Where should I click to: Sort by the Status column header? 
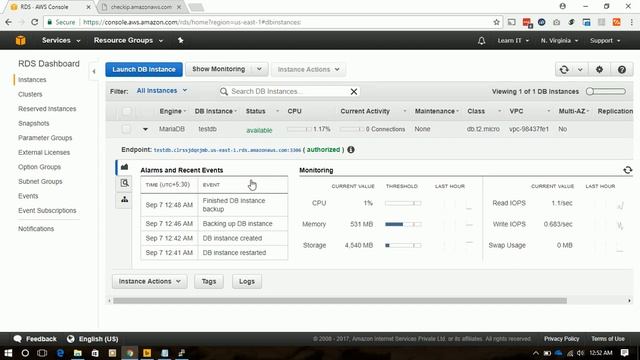coord(256,111)
